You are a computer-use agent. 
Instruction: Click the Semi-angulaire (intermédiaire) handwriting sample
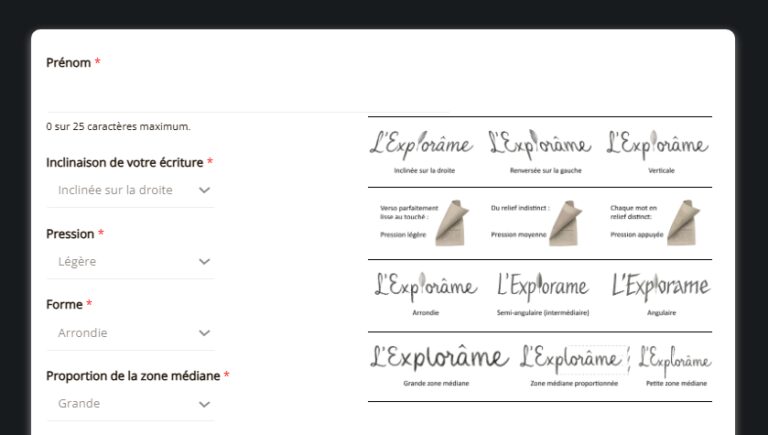543,288
